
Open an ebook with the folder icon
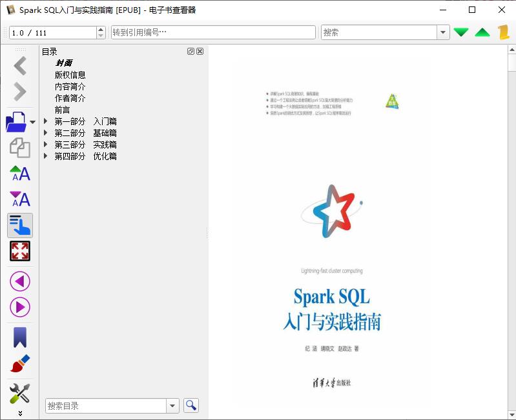point(16,122)
